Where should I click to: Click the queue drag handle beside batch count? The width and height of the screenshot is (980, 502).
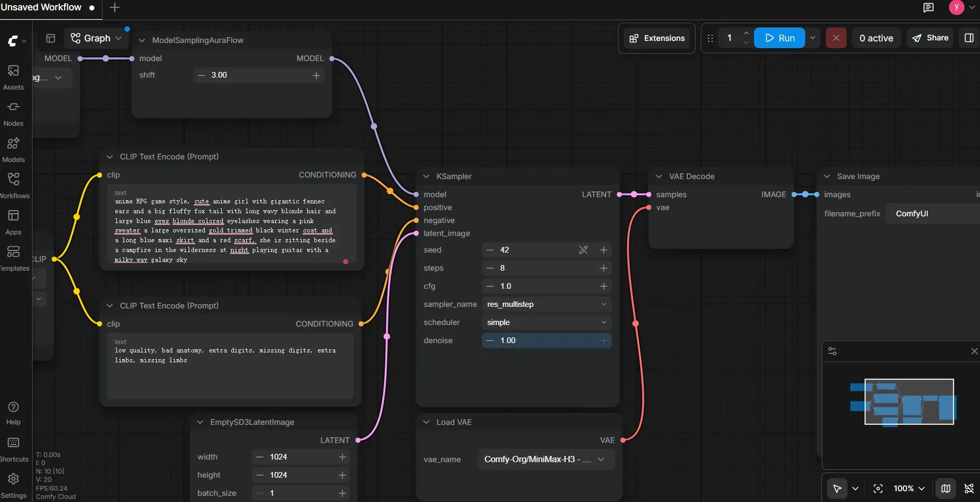710,38
